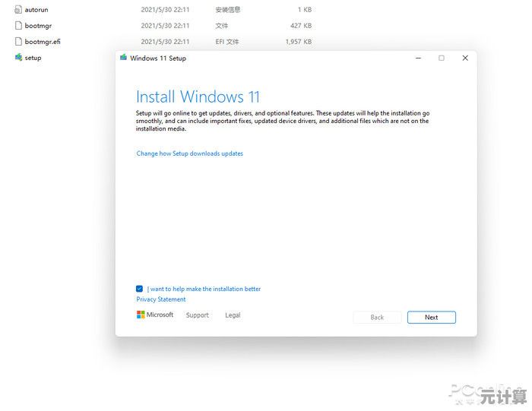The width and height of the screenshot is (532, 411).
Task: Click the 1,957 KB size cell
Action: pyautogui.click(x=298, y=41)
